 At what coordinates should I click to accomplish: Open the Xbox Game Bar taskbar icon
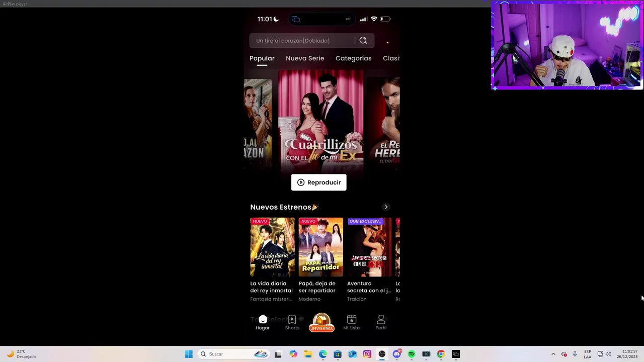(x=426, y=354)
